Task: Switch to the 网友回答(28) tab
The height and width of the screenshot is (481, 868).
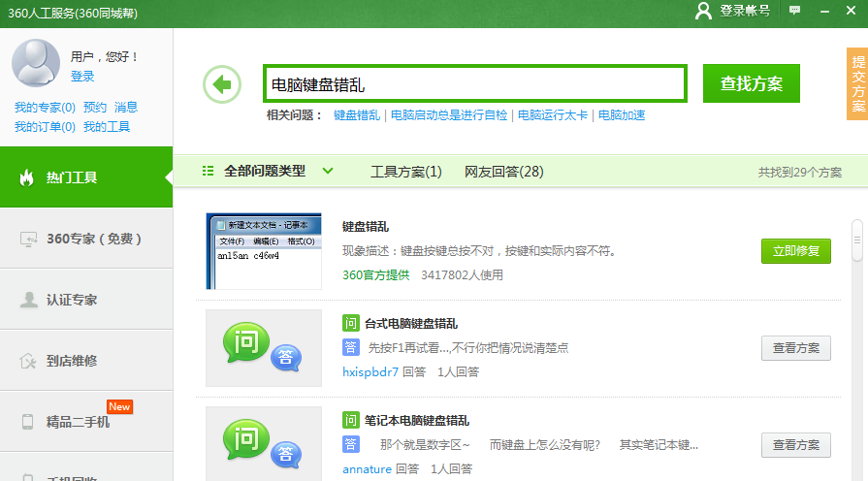Action: click(x=503, y=172)
